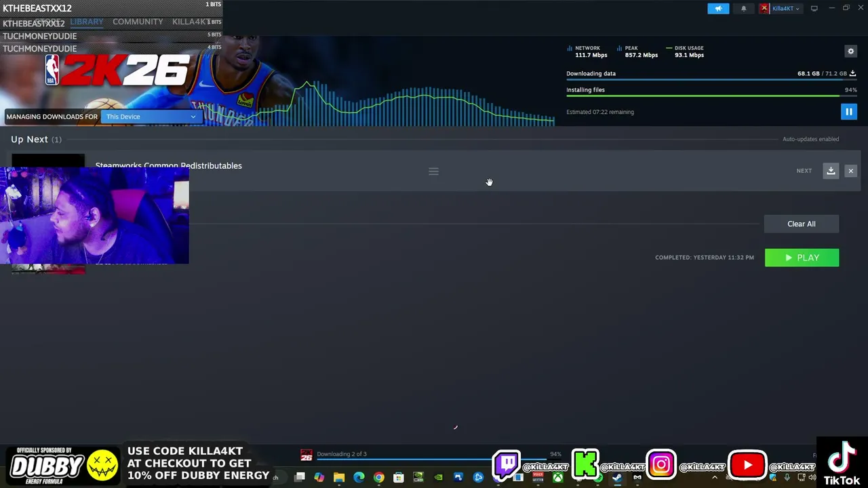Click the blue announcements megaphone button
This screenshot has height=488, width=868.
pos(718,9)
